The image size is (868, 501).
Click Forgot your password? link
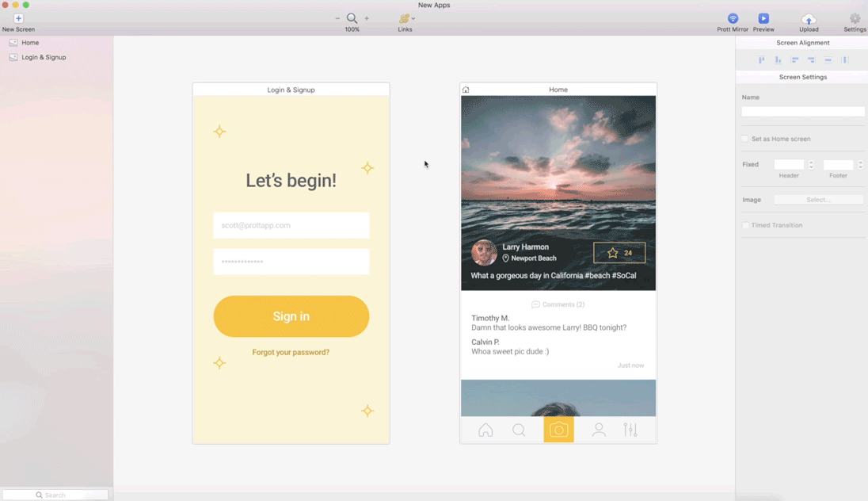291,353
